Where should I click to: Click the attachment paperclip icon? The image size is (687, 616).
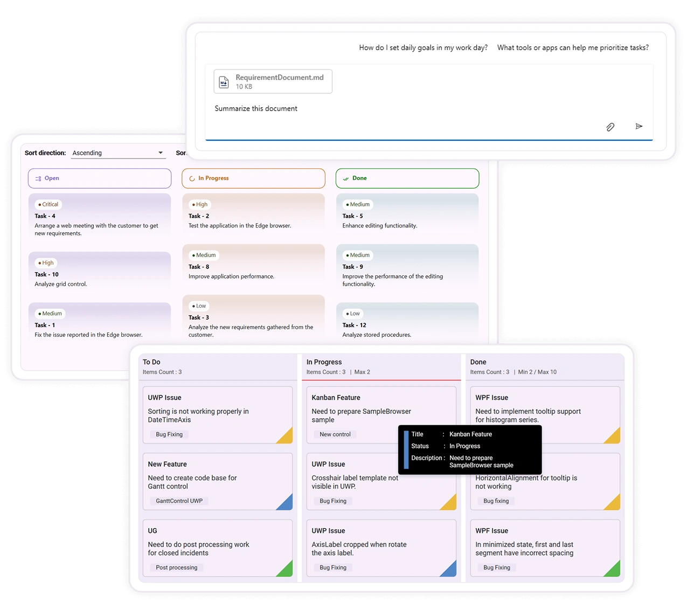(610, 127)
